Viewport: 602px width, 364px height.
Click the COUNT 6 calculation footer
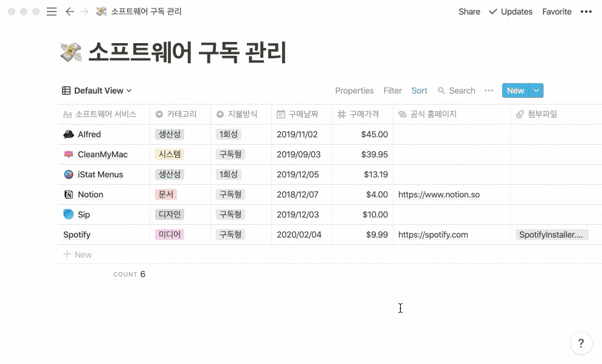coord(129,274)
